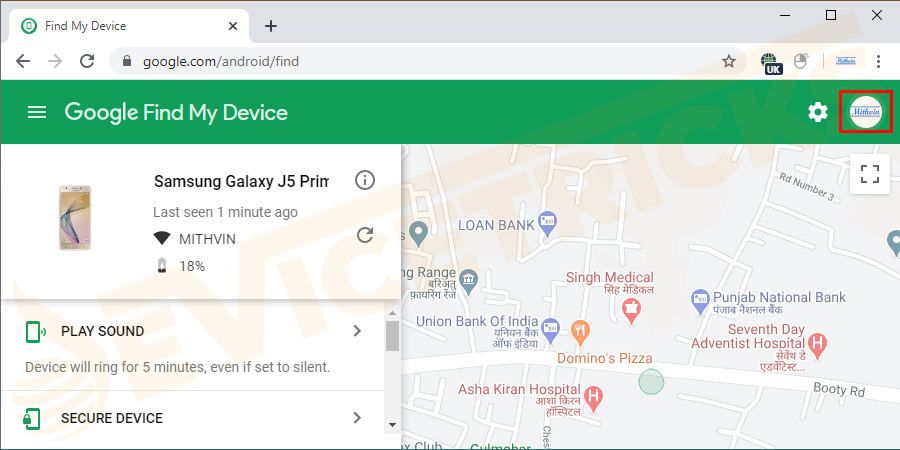The width and height of the screenshot is (900, 450).
Task: Refresh the device location status
Action: click(x=365, y=235)
